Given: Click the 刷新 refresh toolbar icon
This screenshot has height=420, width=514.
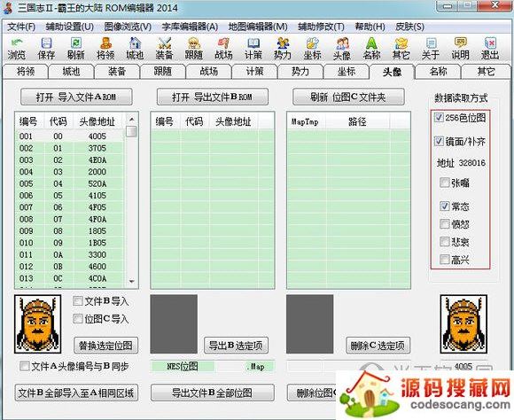Looking at the screenshot, I should (x=75, y=49).
